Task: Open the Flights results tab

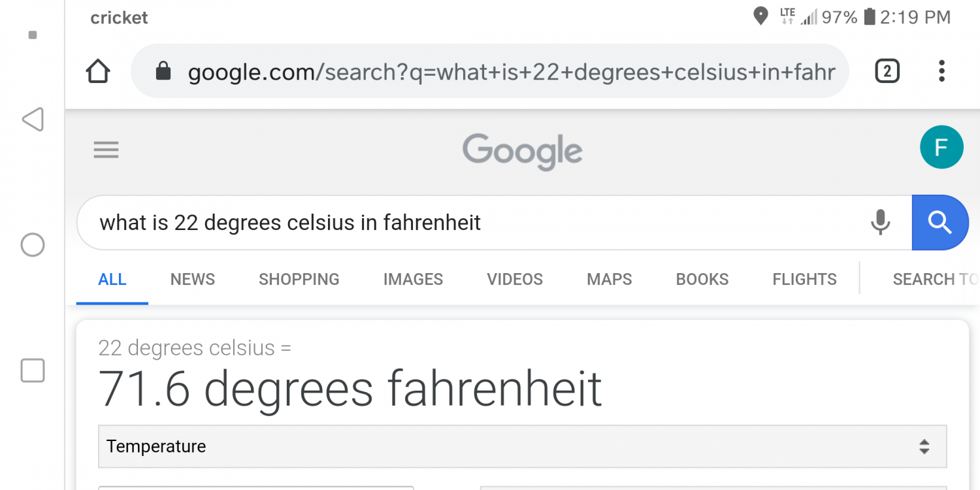Action: tap(804, 280)
